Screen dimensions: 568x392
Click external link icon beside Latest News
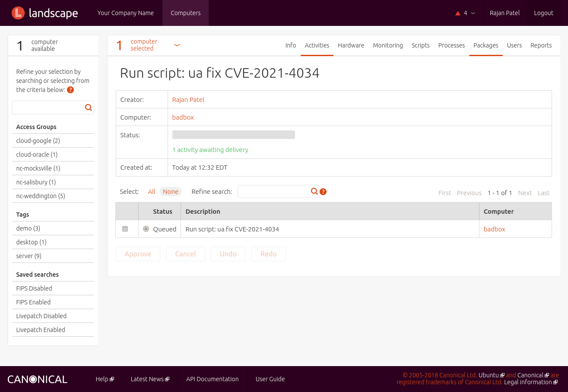167,379
